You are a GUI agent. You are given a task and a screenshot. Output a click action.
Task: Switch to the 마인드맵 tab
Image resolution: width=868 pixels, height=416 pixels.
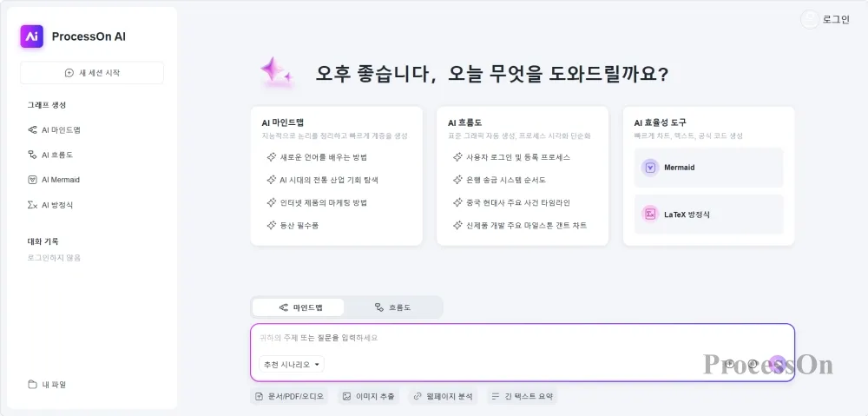click(x=299, y=307)
